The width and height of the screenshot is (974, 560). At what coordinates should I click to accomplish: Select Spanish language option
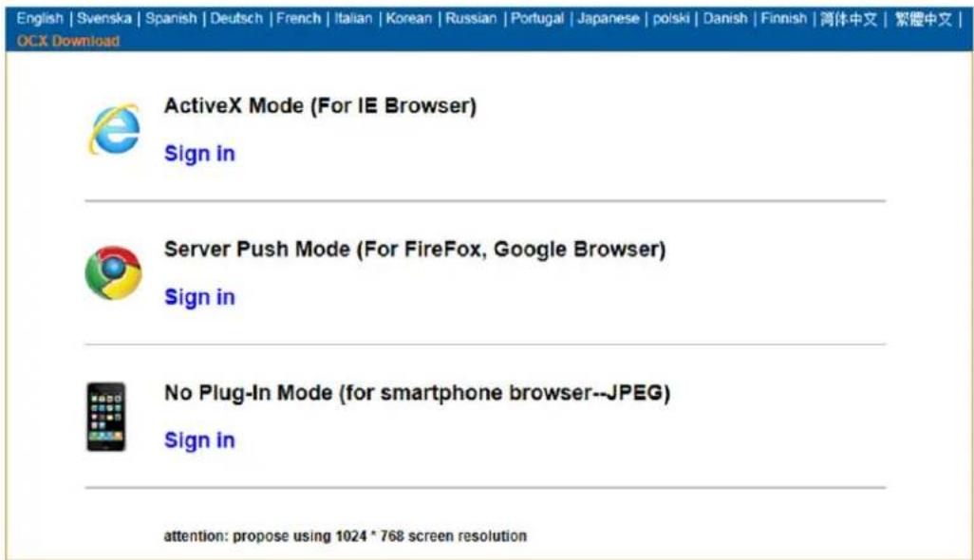pyautogui.click(x=171, y=19)
